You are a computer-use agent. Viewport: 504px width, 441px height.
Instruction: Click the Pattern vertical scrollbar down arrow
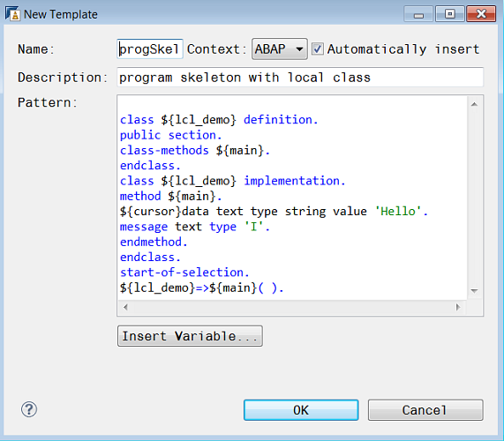(x=474, y=291)
